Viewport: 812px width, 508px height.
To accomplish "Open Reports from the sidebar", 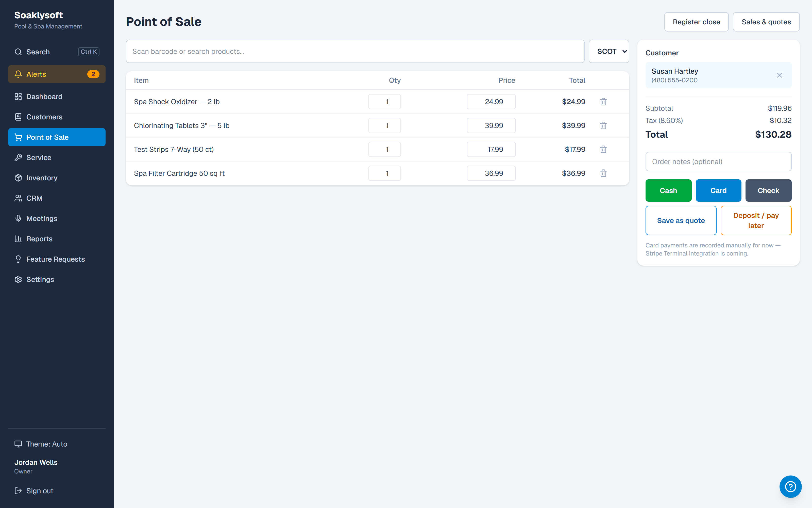I will (x=57, y=239).
